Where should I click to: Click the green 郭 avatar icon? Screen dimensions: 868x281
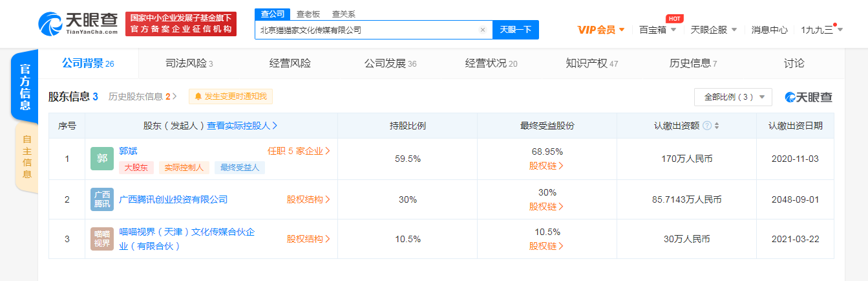click(102, 159)
